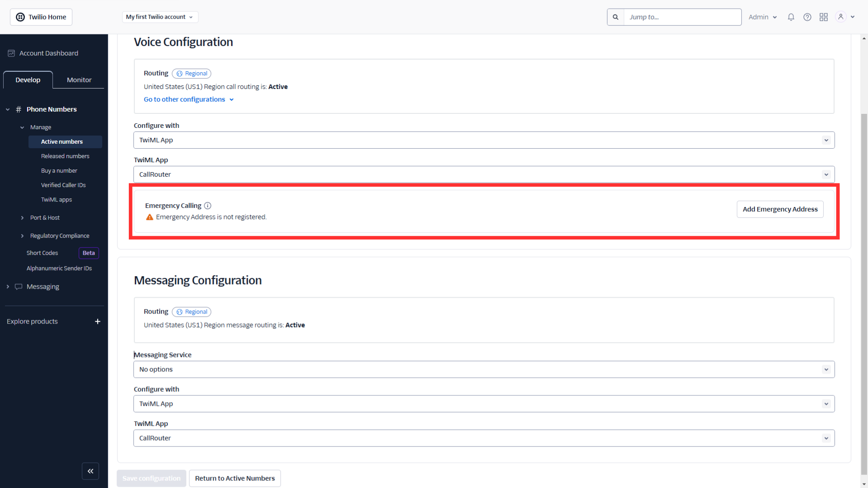The width and height of the screenshot is (868, 488).
Task: Click Return to Active Numbers
Action: (235, 478)
